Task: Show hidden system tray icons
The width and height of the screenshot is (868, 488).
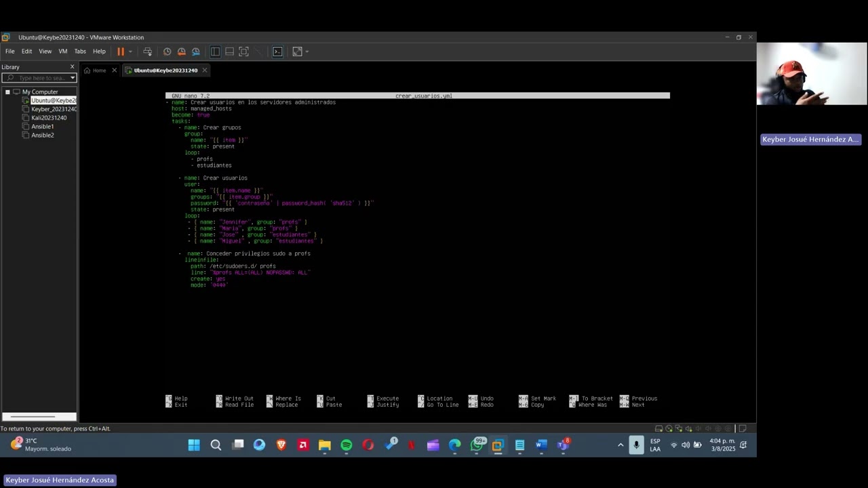Action: (620, 445)
